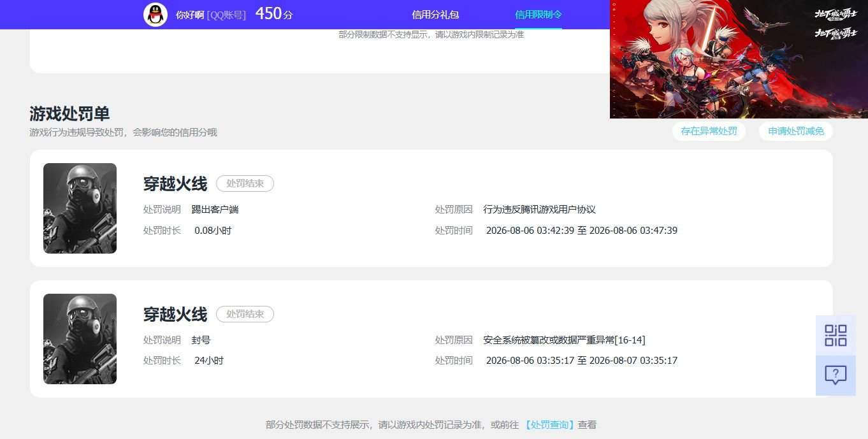
Task: Click the Dungeon Fighter game ad banner
Action: coord(739,59)
